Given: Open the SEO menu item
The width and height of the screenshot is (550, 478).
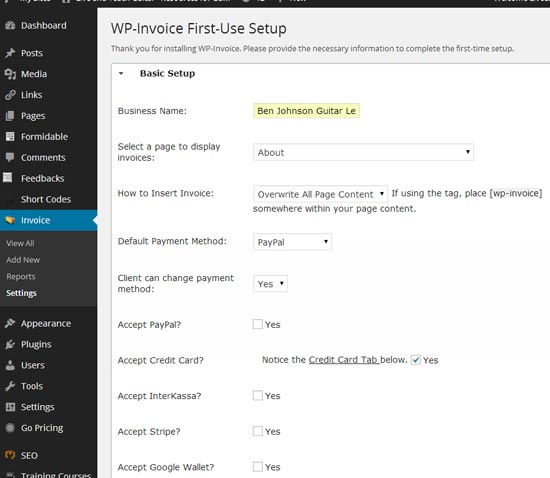Looking at the screenshot, I should 29,455.
